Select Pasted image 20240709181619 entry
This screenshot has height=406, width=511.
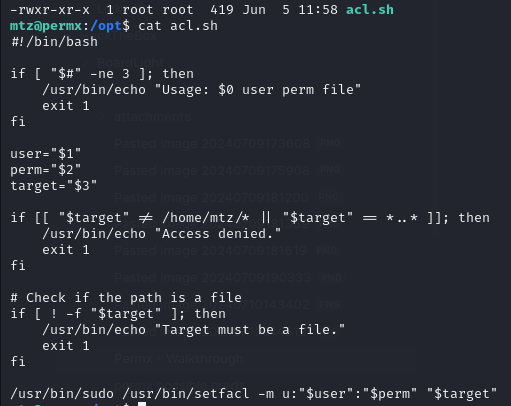(x=210, y=251)
